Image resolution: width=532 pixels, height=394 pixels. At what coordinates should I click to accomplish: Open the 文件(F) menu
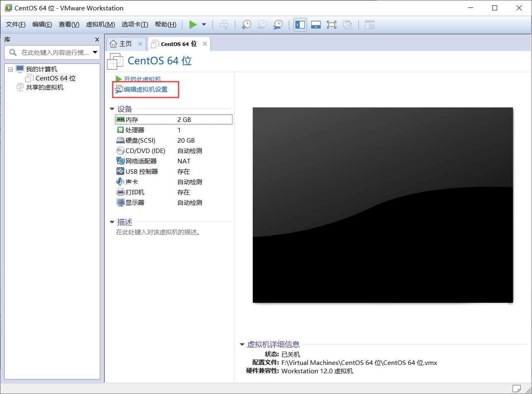(15, 24)
